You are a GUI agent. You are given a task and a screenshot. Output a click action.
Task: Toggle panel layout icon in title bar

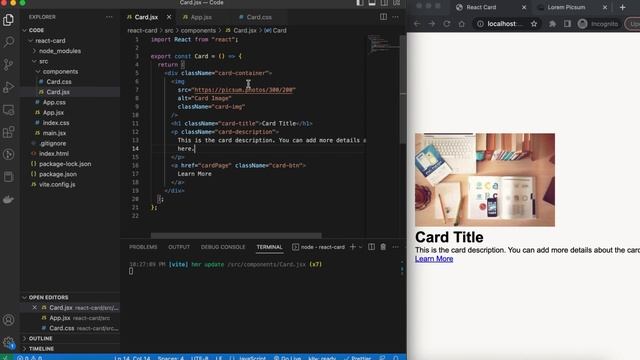(372, 3)
